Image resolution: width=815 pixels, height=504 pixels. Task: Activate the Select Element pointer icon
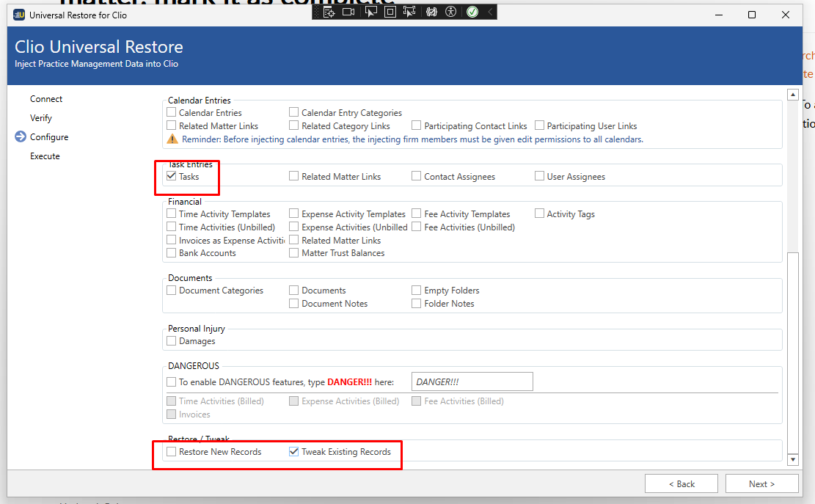pyautogui.click(x=370, y=12)
